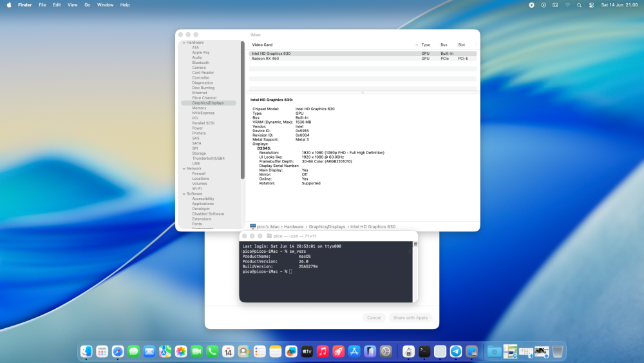
Task: Open the Finder menu
Action: 24,5
